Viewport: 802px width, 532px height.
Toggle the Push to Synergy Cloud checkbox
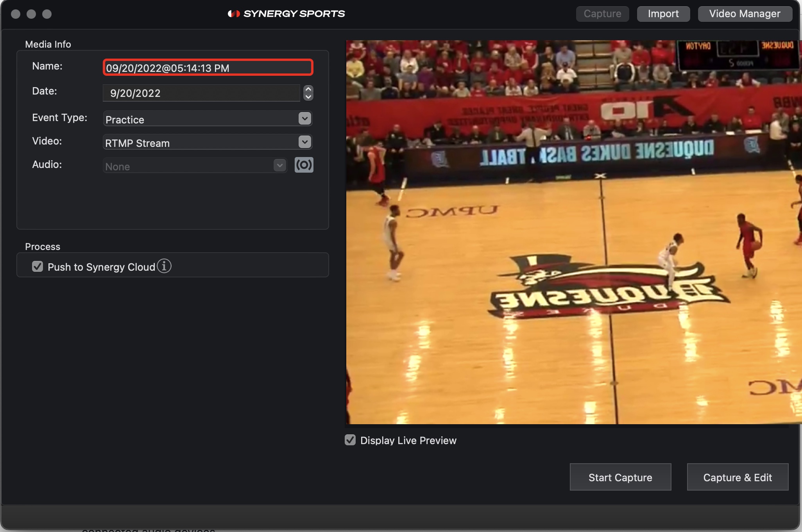(x=38, y=266)
